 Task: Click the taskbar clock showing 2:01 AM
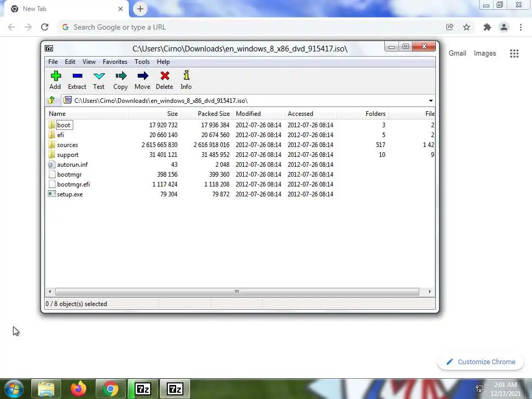pyautogui.click(x=506, y=385)
